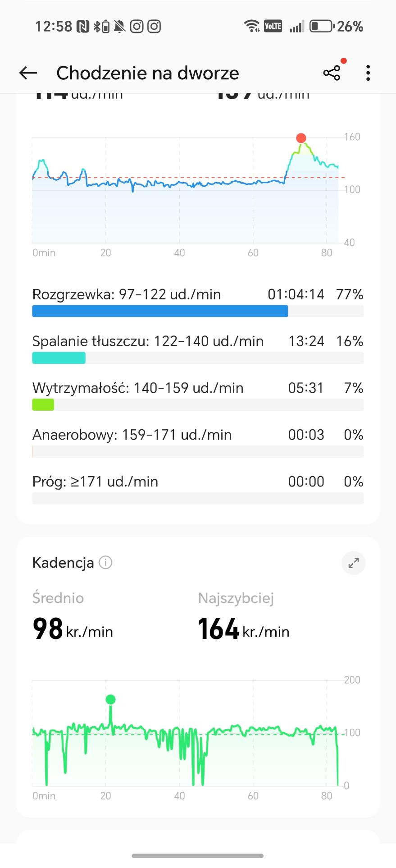Open the three-dot more options menu
This screenshot has width=396, height=868.
coord(368,73)
